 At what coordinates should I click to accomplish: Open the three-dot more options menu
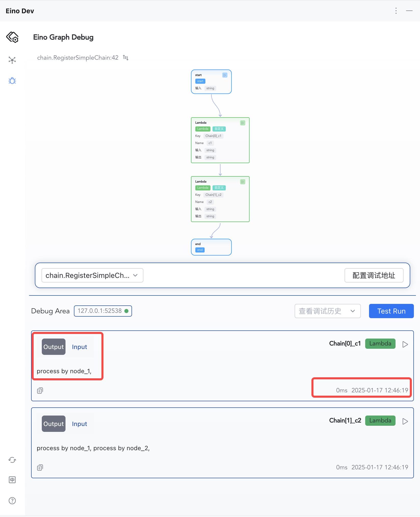click(x=396, y=11)
